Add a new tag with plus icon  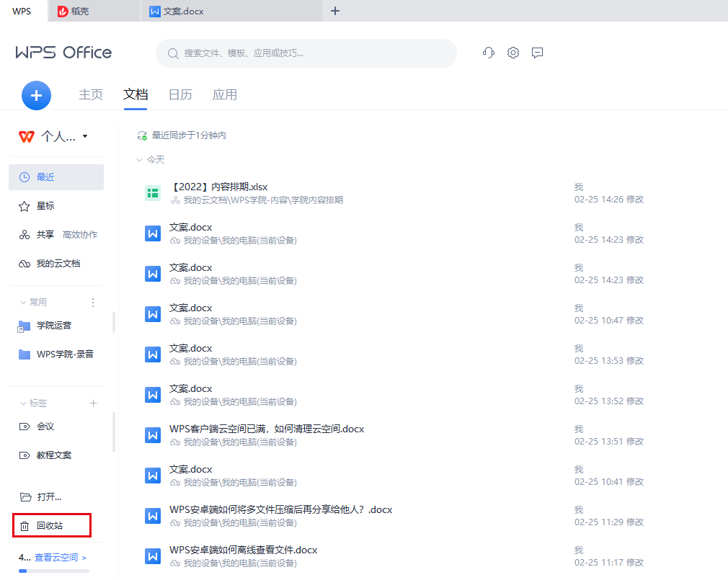93,403
